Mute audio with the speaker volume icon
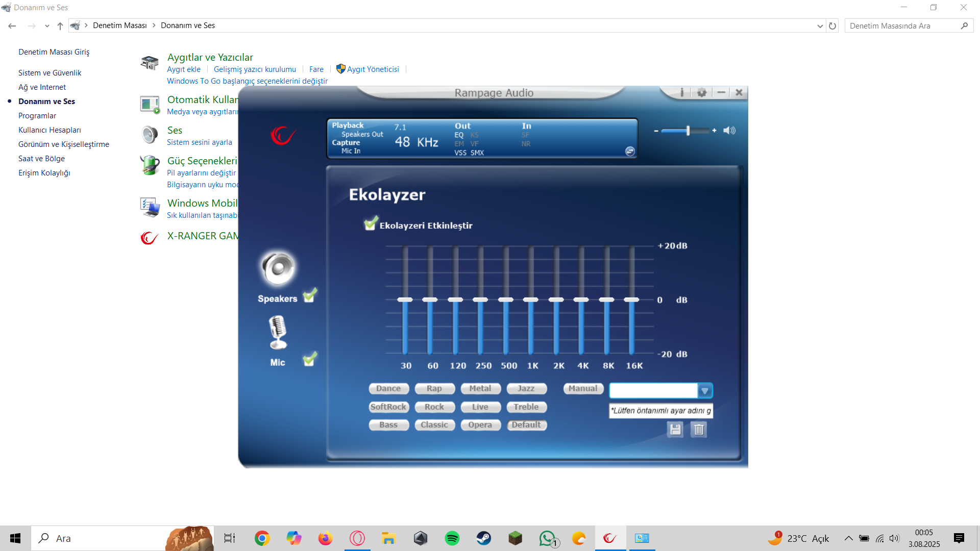The height and width of the screenshot is (551, 980). click(x=729, y=131)
